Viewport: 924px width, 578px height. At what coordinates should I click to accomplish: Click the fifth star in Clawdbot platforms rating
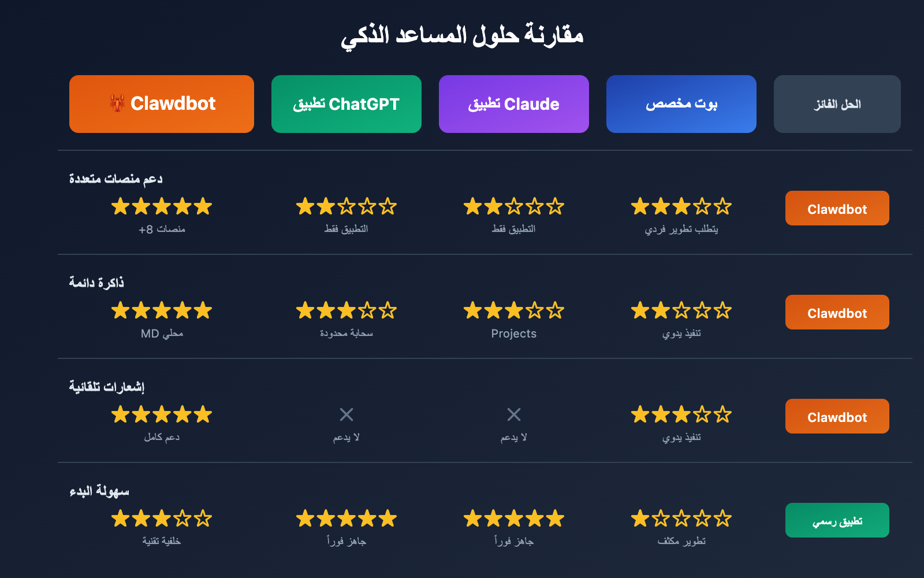pos(204,206)
